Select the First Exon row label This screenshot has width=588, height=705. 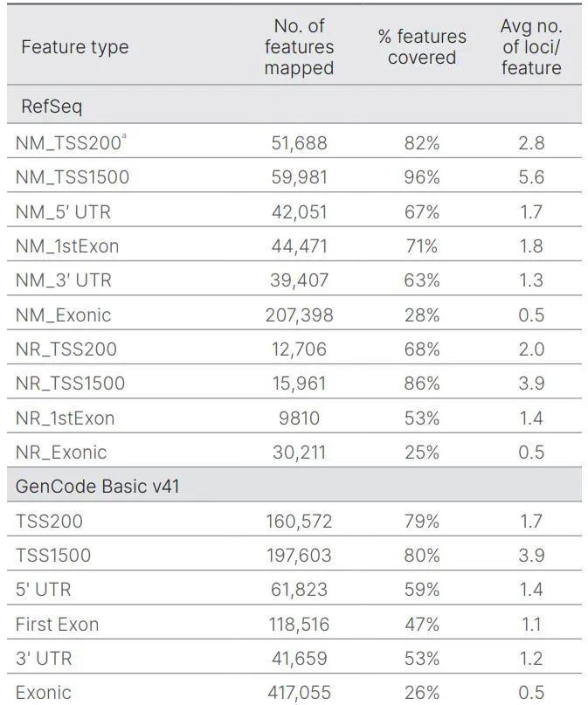pyautogui.click(x=58, y=625)
